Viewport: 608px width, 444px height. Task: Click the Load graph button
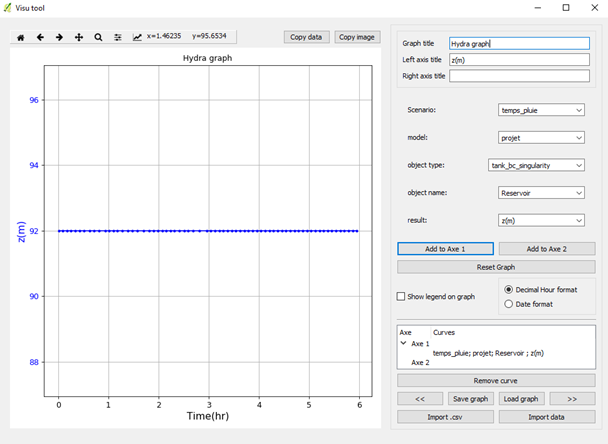pyautogui.click(x=521, y=399)
